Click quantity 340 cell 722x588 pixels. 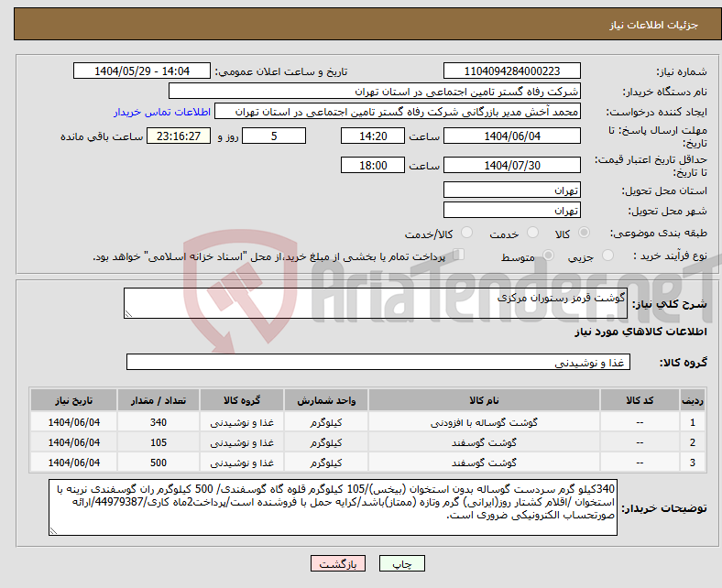pyautogui.click(x=159, y=422)
